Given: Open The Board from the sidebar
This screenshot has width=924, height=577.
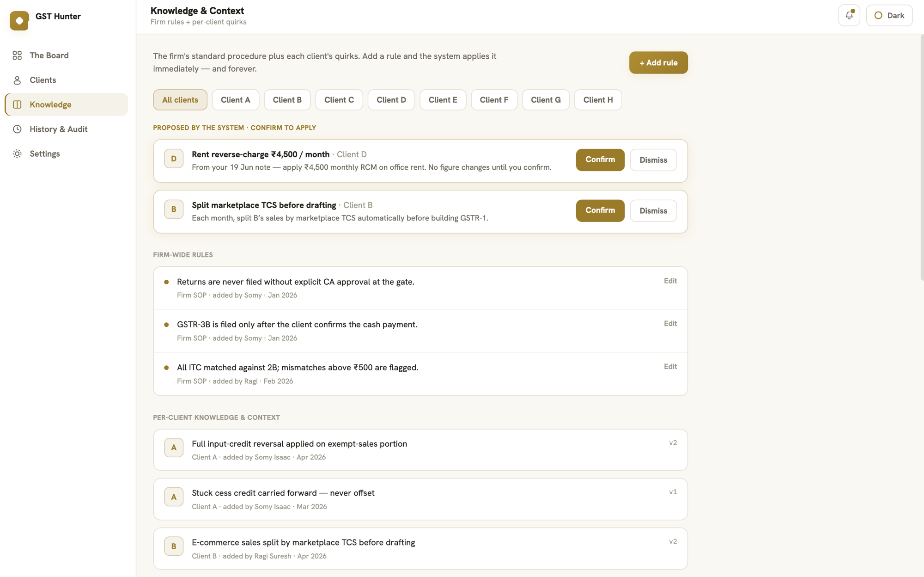Looking at the screenshot, I should point(66,55).
